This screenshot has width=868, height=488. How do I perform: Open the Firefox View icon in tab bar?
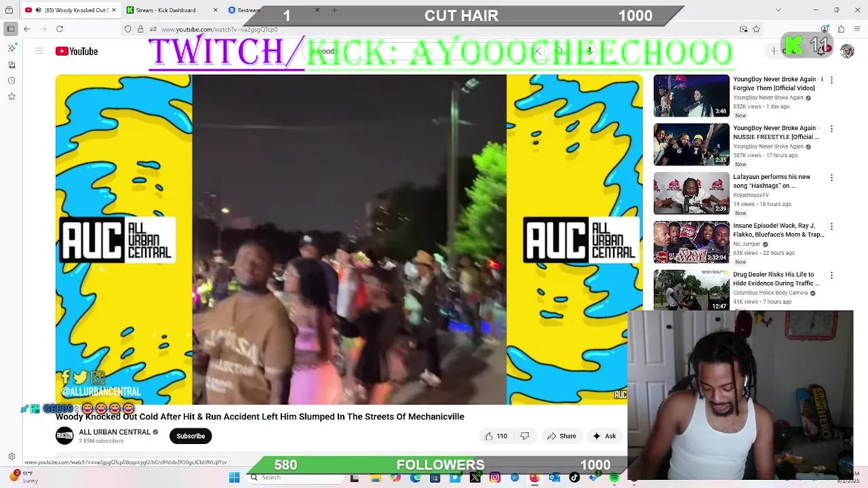[x=9, y=10]
